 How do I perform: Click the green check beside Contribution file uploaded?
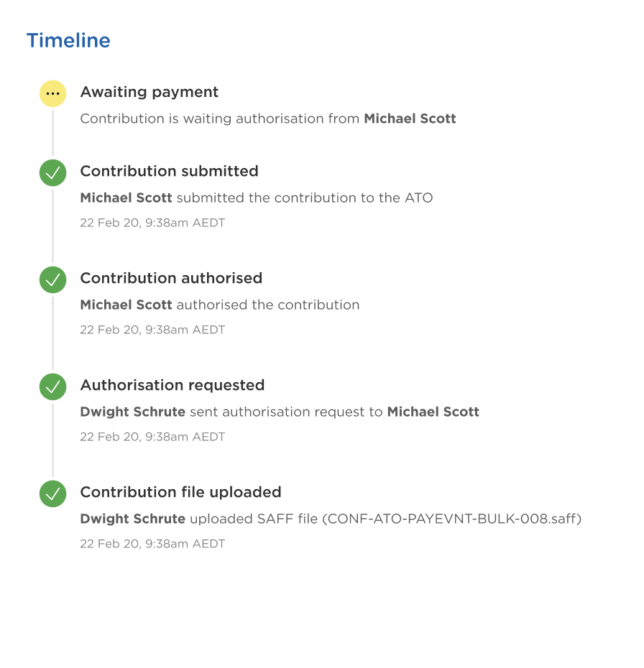click(x=53, y=493)
